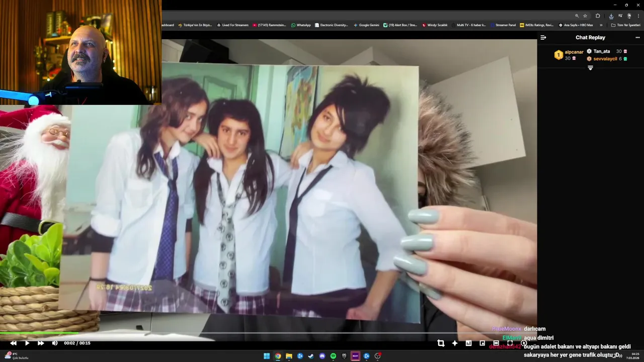Open File Explorer from the taskbar
Viewport: 644px width, 362px height.
289,356
